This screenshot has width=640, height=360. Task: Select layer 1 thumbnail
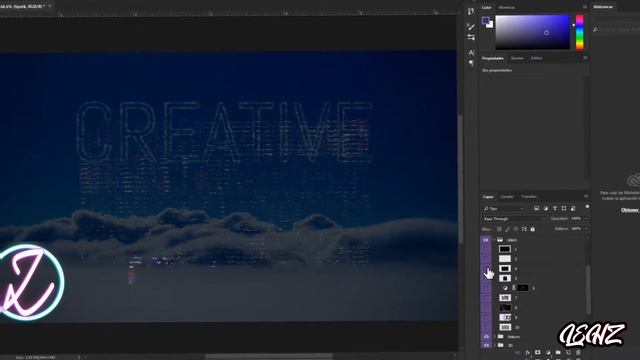coord(505,249)
